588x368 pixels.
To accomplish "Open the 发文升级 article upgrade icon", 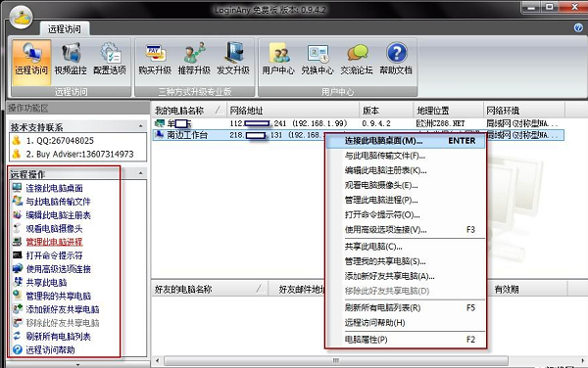I will tap(233, 59).
